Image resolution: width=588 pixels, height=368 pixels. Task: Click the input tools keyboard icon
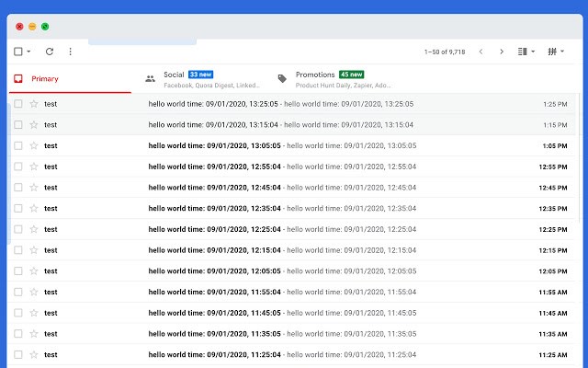(x=552, y=52)
